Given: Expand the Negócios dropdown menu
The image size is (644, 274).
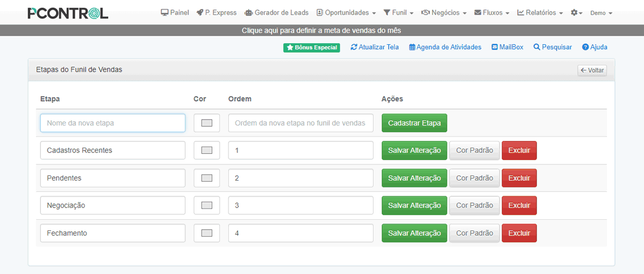Looking at the screenshot, I should point(444,13).
